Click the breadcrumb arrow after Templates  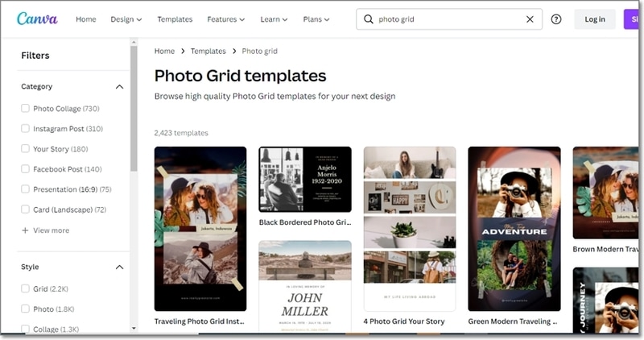(x=234, y=51)
